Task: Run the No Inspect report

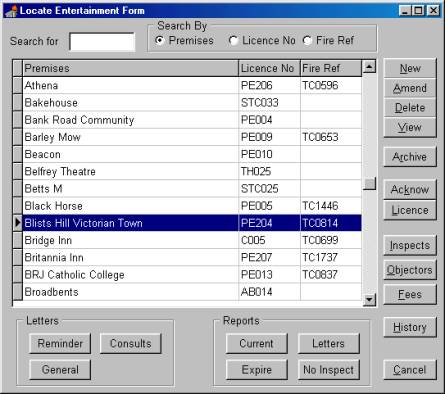Action: (x=329, y=370)
